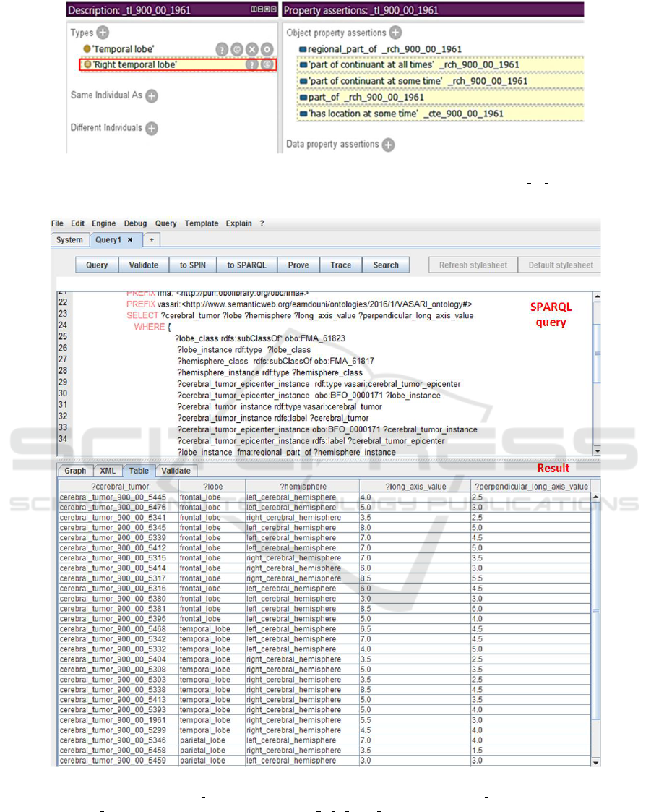
Task: Add entry via Different Individuals plus icon
Action: point(151,128)
